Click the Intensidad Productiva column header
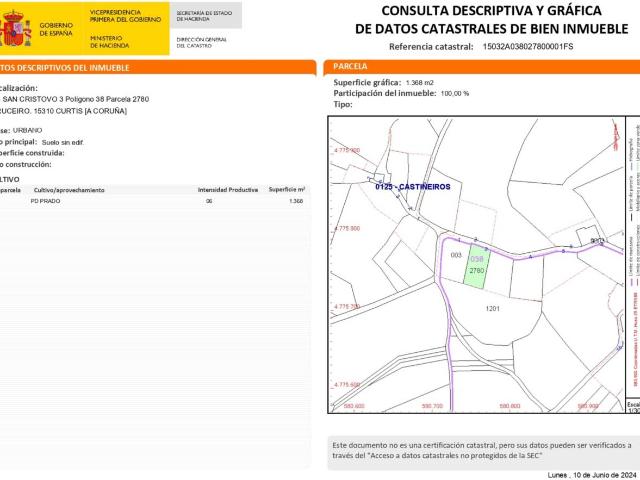 point(227,189)
